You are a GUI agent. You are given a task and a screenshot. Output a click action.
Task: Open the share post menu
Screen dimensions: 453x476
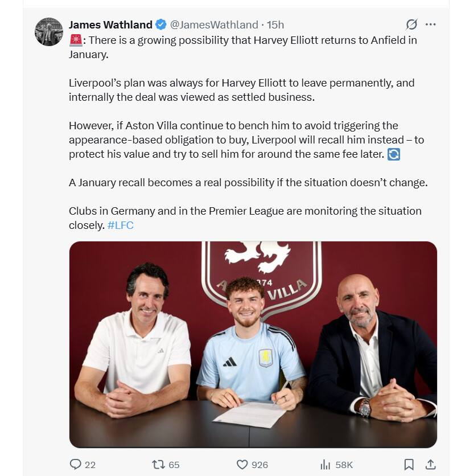click(x=431, y=465)
